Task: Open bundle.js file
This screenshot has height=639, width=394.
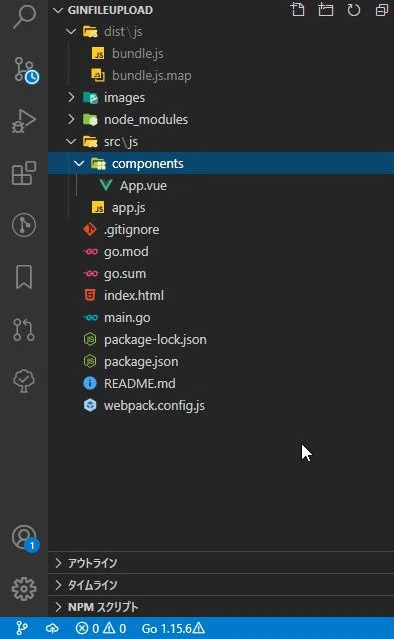Action: 221,53
